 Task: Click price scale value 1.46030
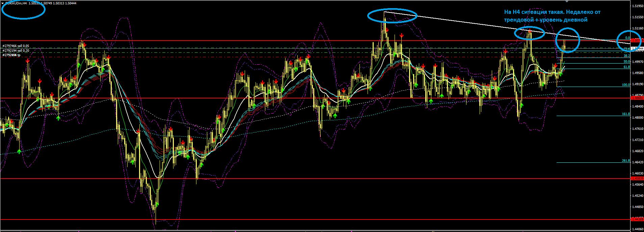[638, 173]
